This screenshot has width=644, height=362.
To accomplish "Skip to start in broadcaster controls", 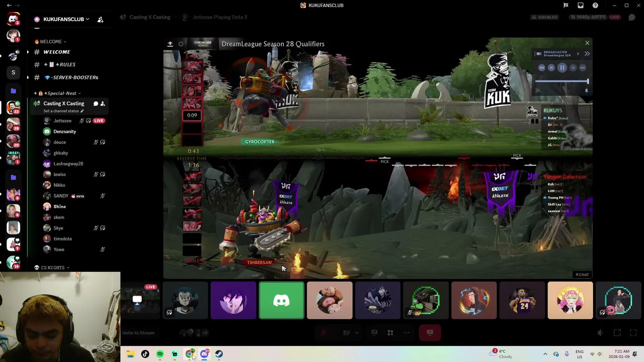I will coord(542,67).
